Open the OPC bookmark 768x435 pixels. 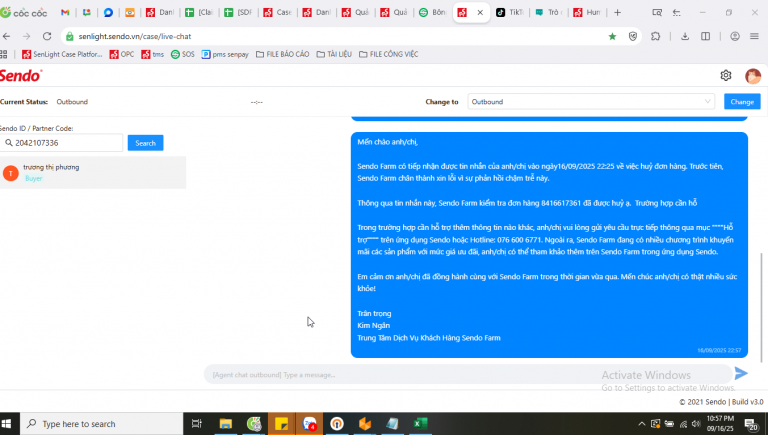pos(122,54)
